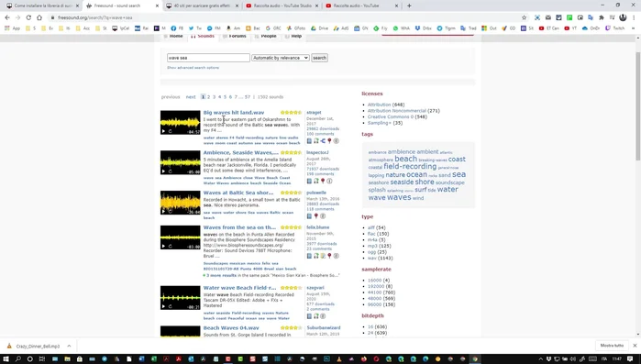The image size is (641, 364).
Task: Toggle loop on 'Waves from the sea' player
Action: [x=170, y=246]
